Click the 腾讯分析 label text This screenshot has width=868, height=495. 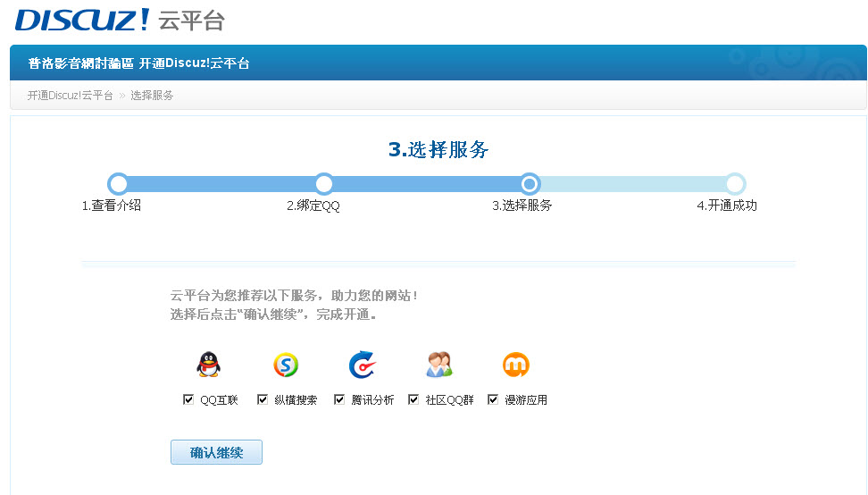click(372, 399)
